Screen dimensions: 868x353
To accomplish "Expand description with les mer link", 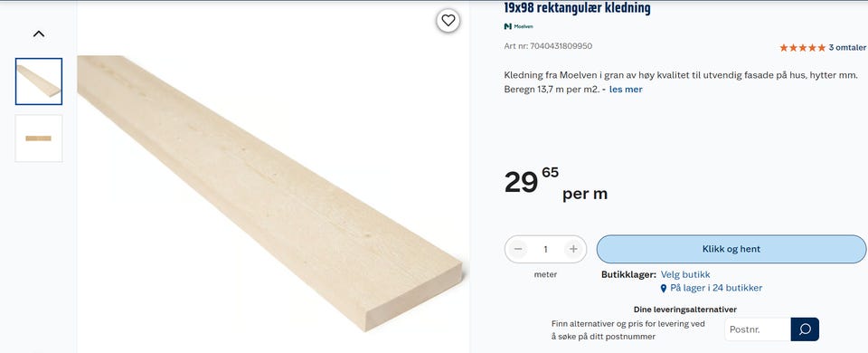I will pyautogui.click(x=626, y=90).
